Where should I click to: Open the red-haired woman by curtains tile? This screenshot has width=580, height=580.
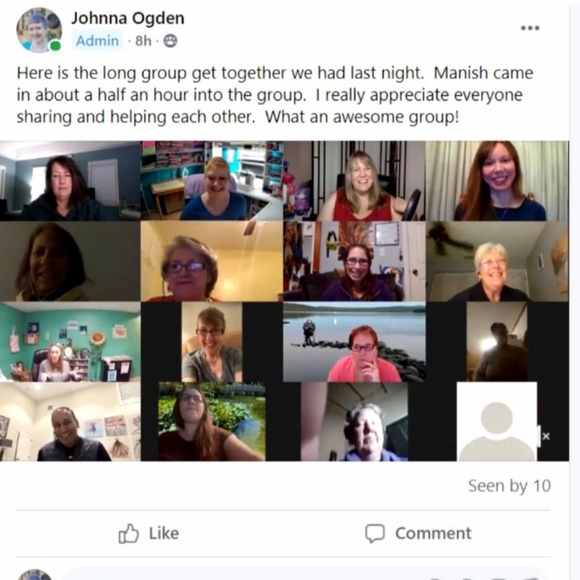[497, 181]
